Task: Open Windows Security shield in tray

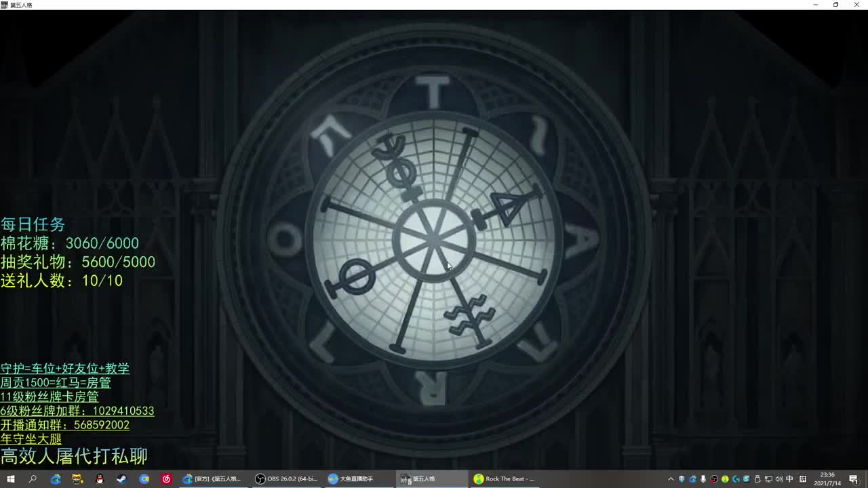Action: (682, 479)
